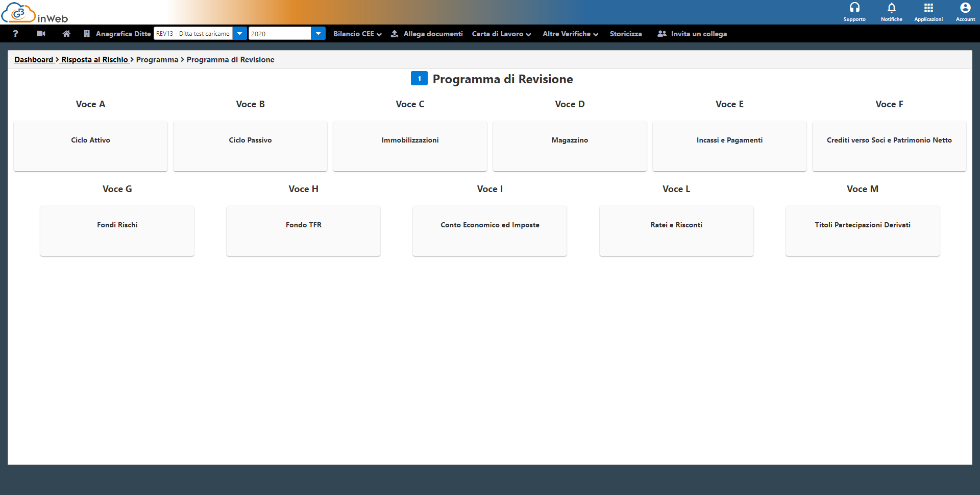The image size is (980, 495).
Task: Open the Supporto headset icon
Action: [854, 8]
